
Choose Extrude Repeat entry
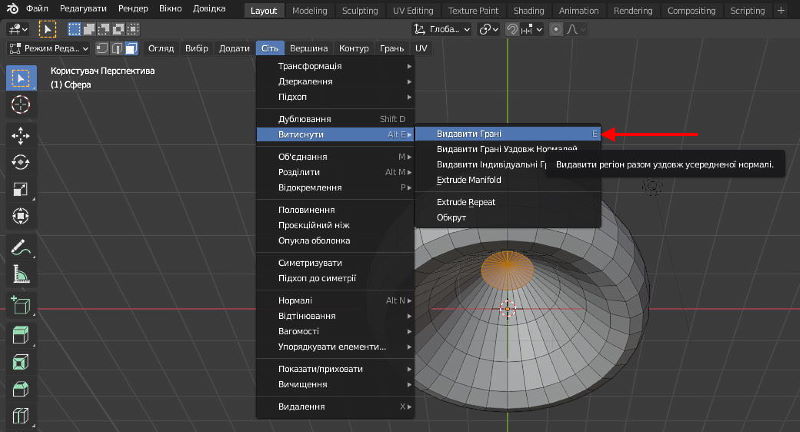tap(508, 202)
